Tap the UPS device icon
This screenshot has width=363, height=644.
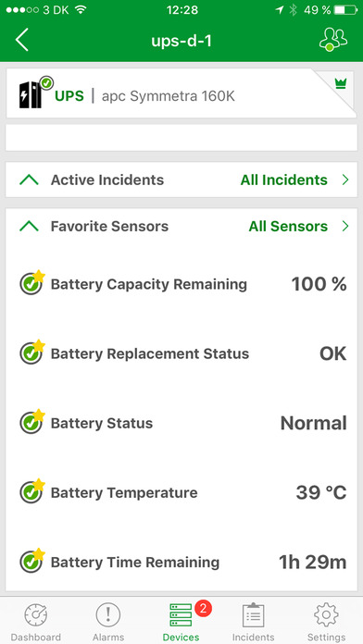(35, 93)
